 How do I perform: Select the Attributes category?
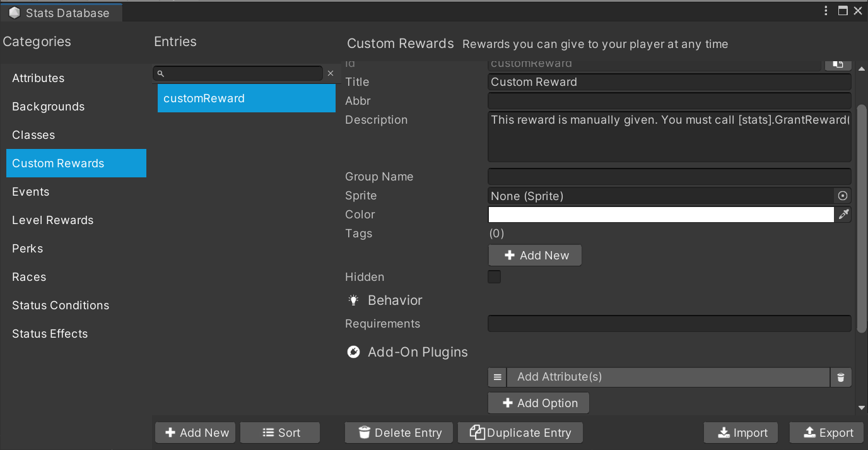point(38,78)
